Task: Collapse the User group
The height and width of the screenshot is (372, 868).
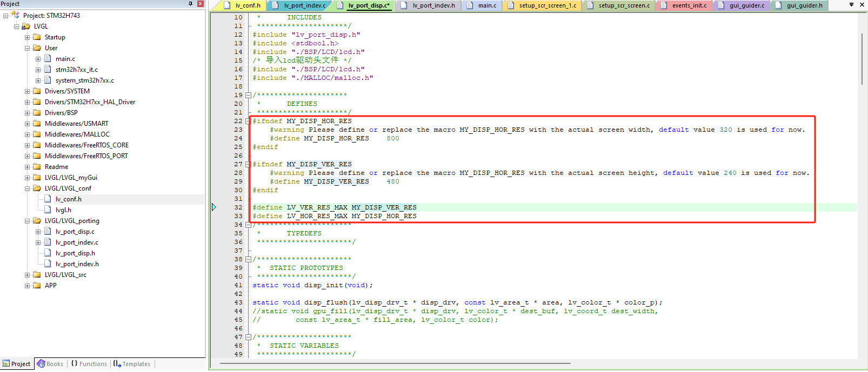Action: click(x=27, y=48)
